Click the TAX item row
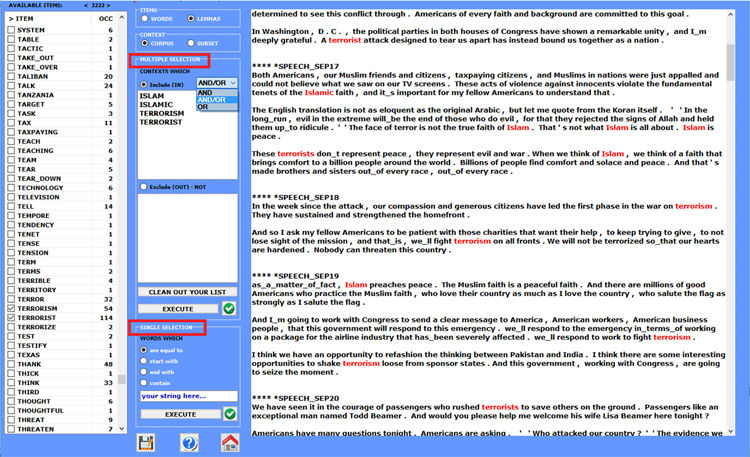 point(60,123)
